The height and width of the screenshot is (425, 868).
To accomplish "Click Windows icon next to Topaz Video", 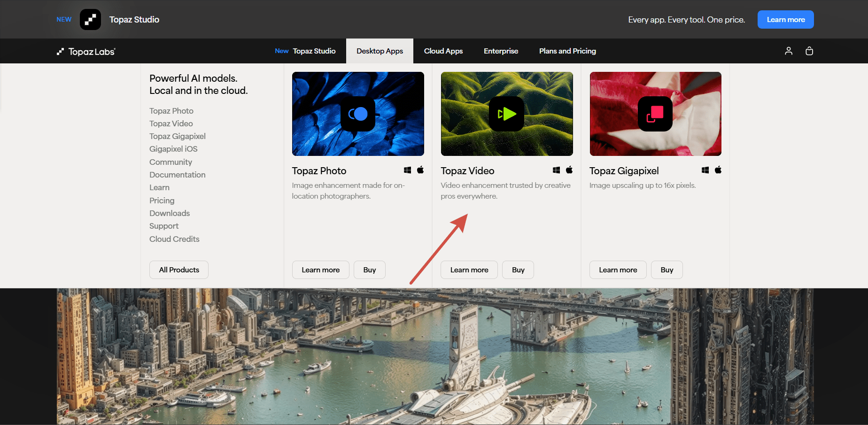I will pos(557,170).
